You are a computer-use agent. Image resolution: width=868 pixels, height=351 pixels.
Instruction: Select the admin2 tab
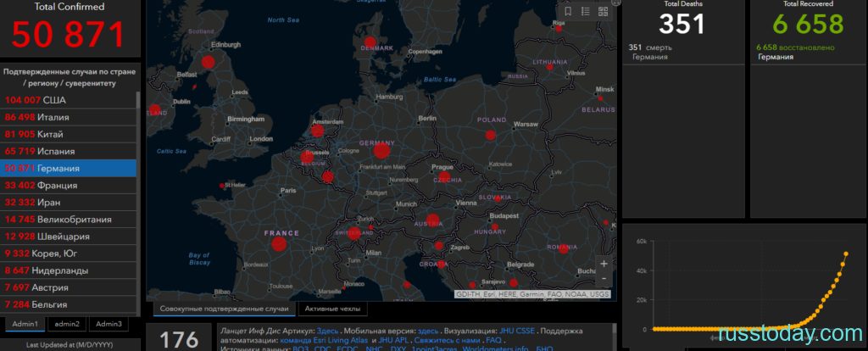click(x=66, y=324)
